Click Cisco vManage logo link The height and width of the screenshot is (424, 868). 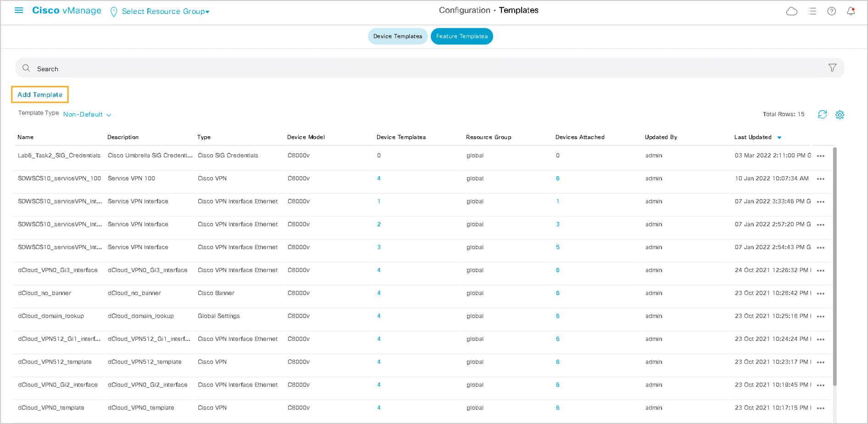67,11
